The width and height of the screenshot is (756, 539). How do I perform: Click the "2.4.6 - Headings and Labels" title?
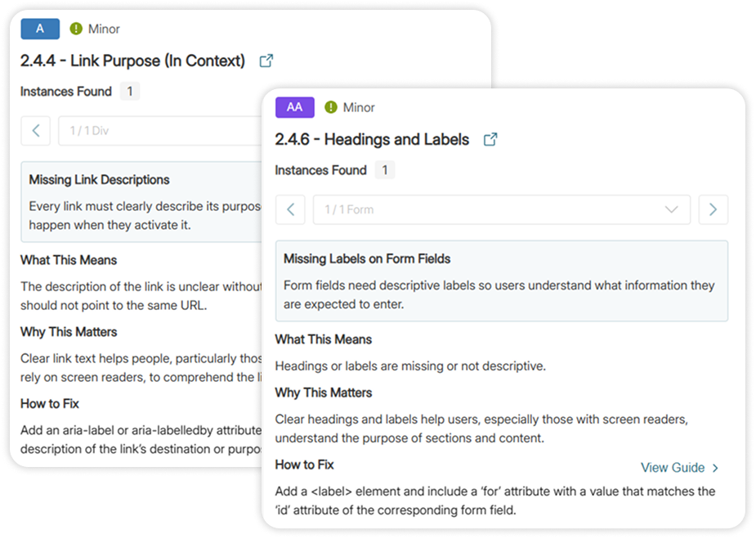point(372,140)
